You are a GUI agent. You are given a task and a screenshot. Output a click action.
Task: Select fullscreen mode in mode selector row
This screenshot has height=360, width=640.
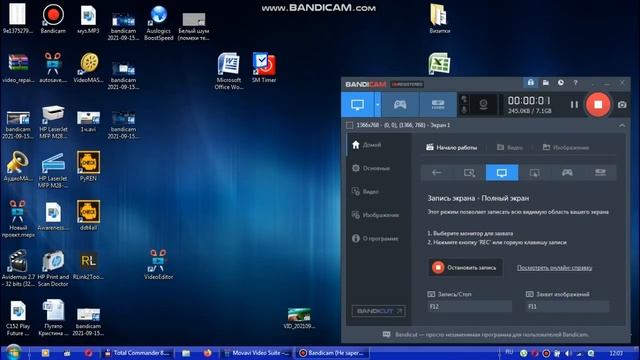point(502,173)
